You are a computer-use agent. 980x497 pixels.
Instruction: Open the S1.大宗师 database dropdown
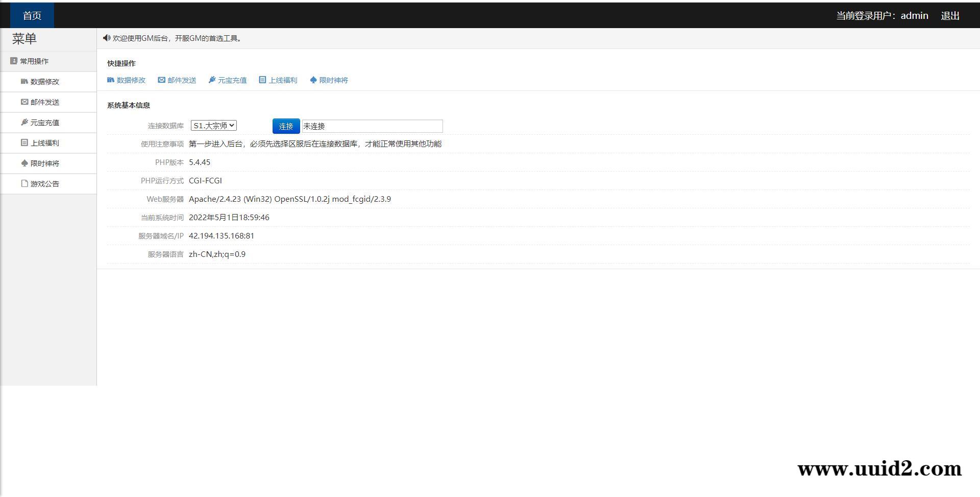point(213,126)
